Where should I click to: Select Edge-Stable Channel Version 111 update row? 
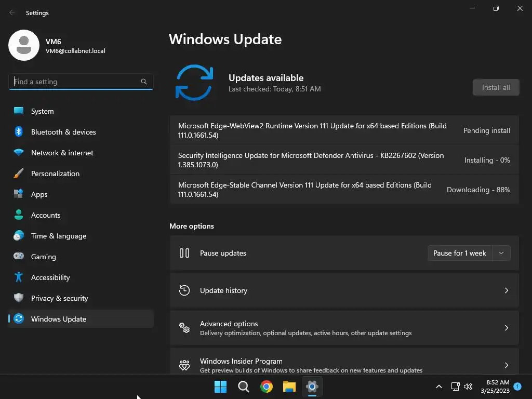[x=344, y=189]
